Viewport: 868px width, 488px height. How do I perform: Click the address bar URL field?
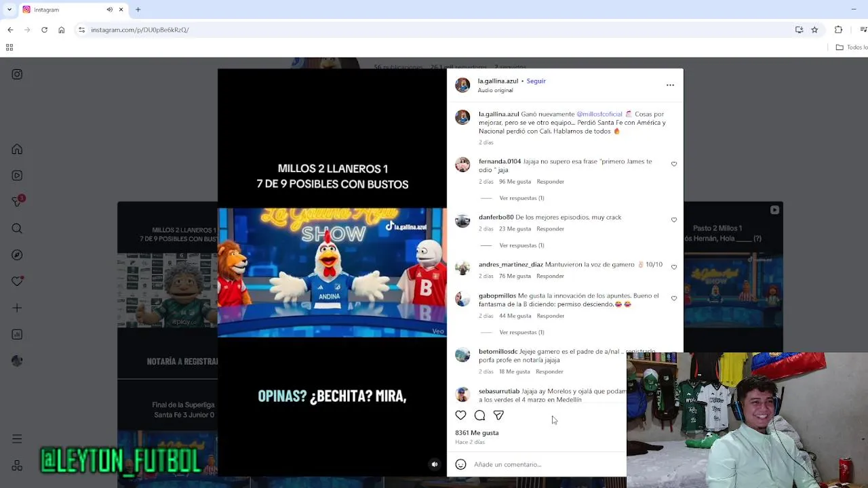[434, 30]
